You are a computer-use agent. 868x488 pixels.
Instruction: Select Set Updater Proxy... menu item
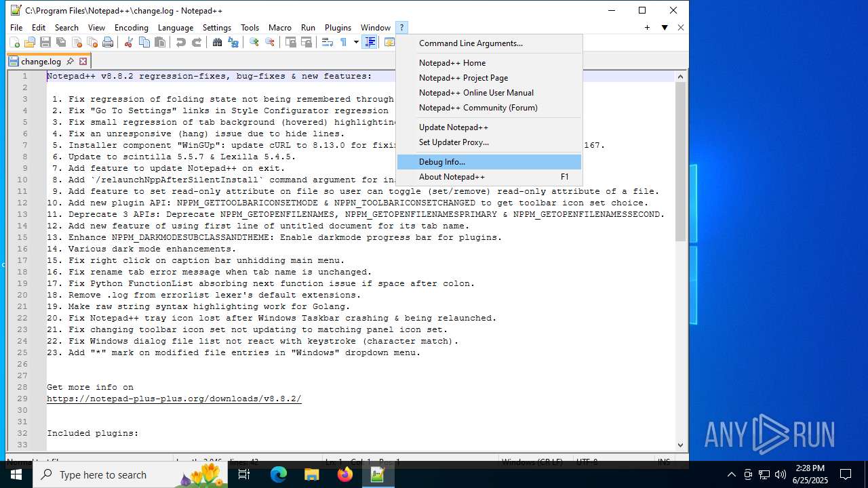(x=489, y=142)
